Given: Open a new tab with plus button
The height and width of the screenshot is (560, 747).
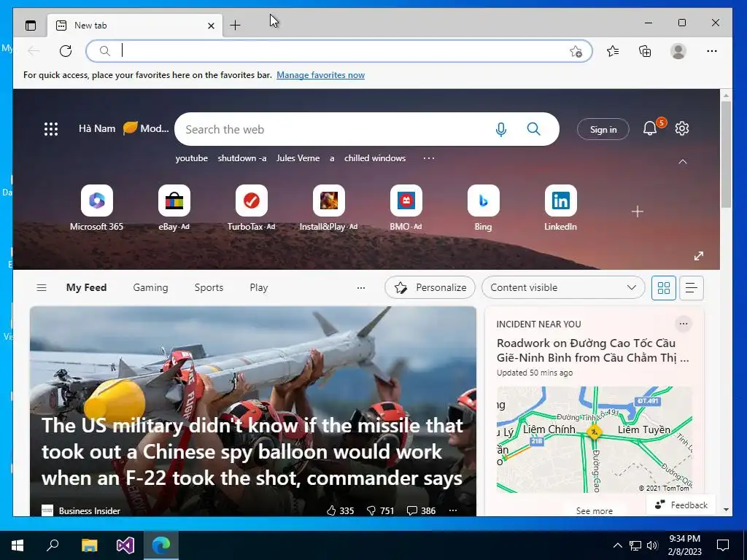Looking at the screenshot, I should pyautogui.click(x=236, y=26).
